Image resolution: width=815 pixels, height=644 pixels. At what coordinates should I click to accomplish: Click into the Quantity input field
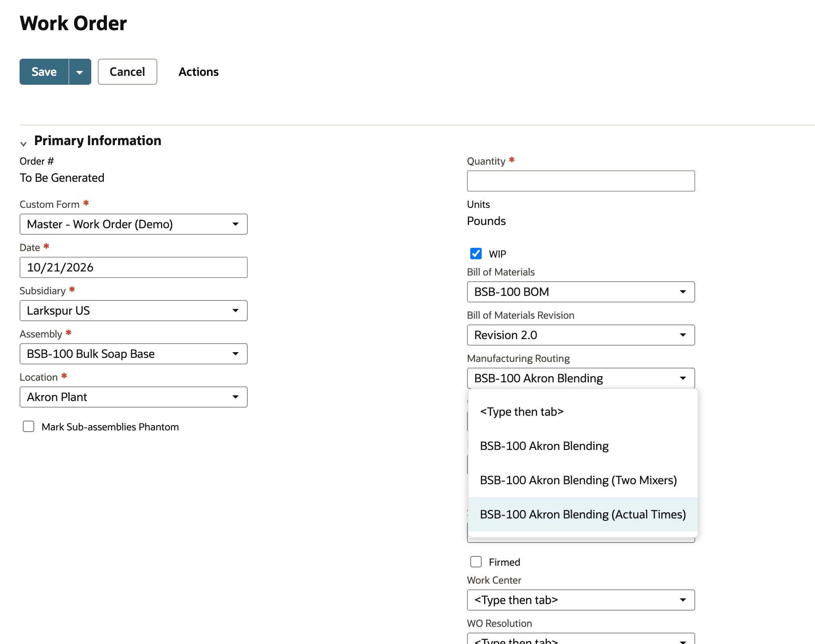(581, 181)
